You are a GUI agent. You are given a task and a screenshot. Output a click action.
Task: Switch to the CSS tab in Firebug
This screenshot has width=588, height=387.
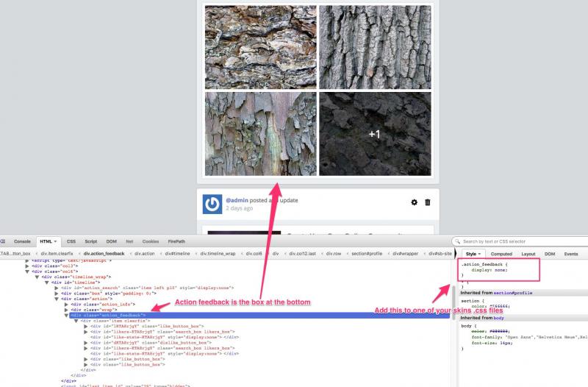click(x=71, y=241)
